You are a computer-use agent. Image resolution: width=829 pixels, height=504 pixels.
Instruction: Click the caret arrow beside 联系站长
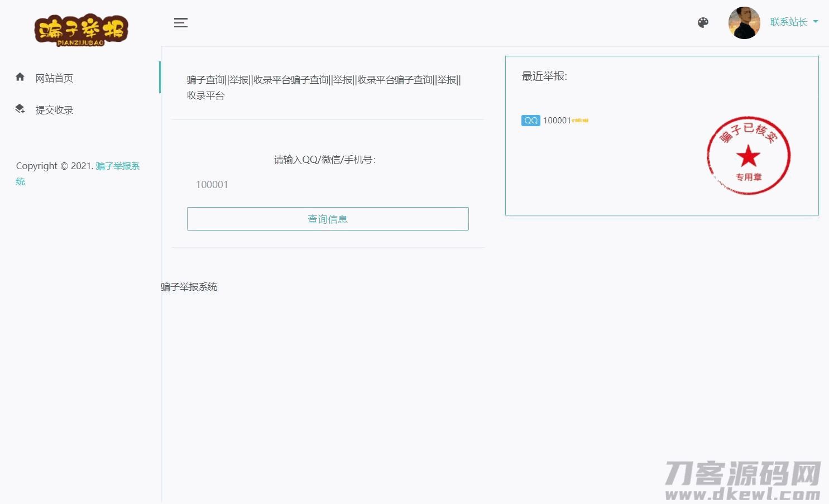(x=816, y=22)
